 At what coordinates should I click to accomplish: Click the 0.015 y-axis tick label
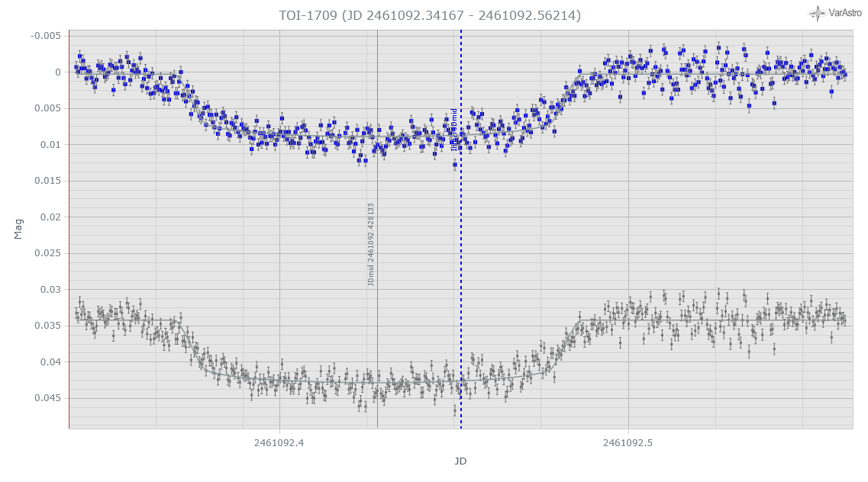[x=47, y=181]
